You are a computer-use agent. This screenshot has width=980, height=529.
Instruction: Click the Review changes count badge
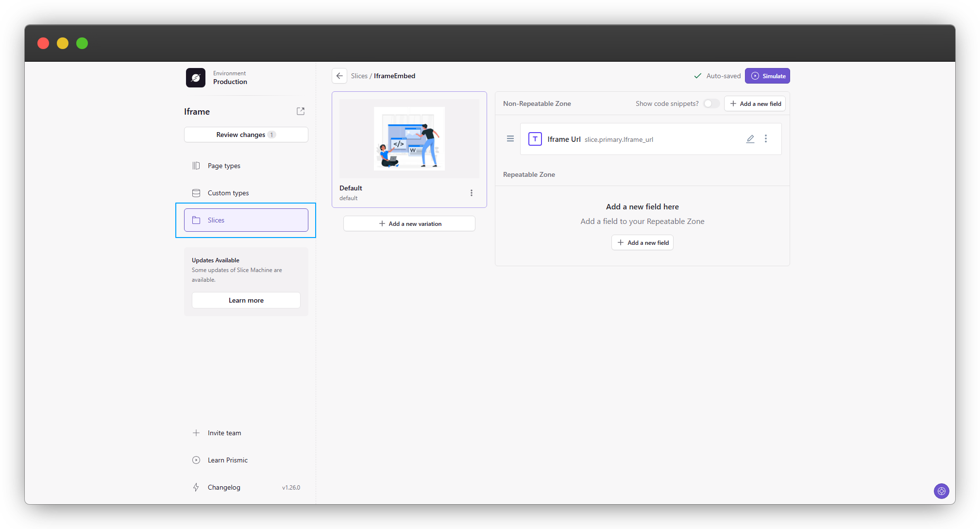[x=271, y=135]
